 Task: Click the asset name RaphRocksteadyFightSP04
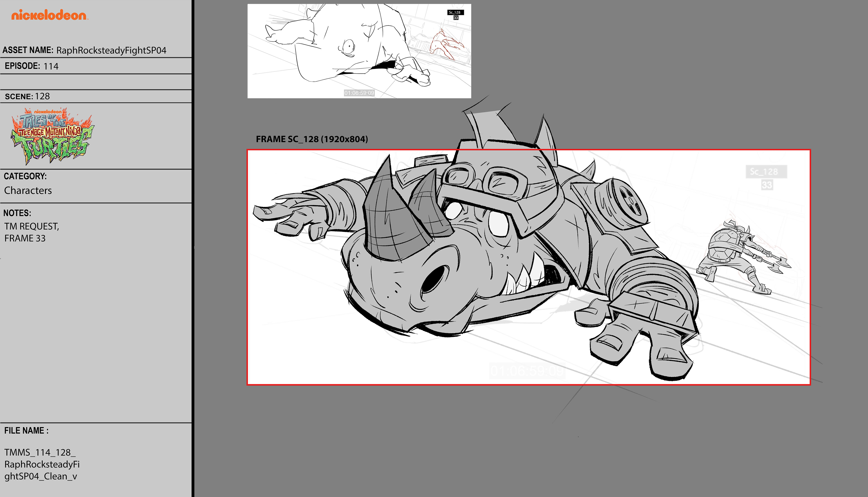(x=111, y=50)
